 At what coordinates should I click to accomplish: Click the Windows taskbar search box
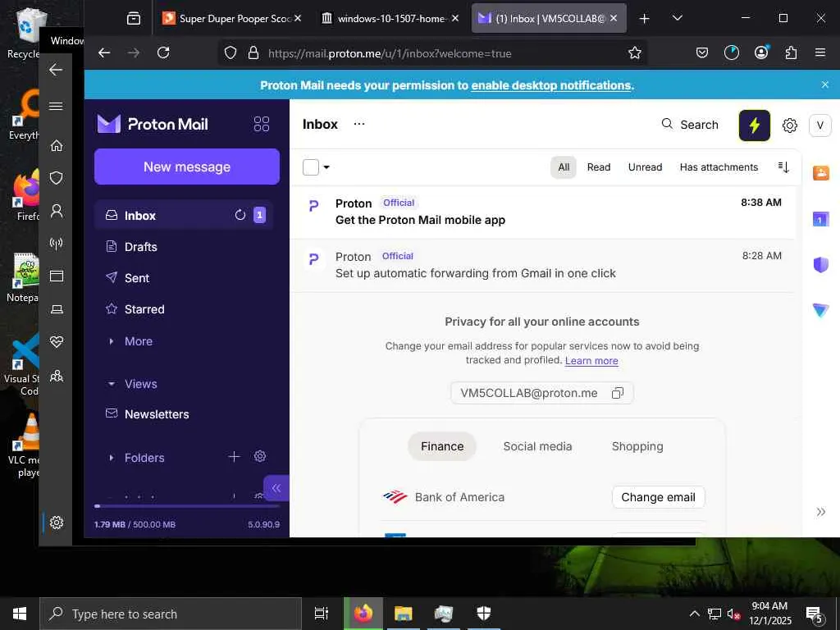pos(171,614)
